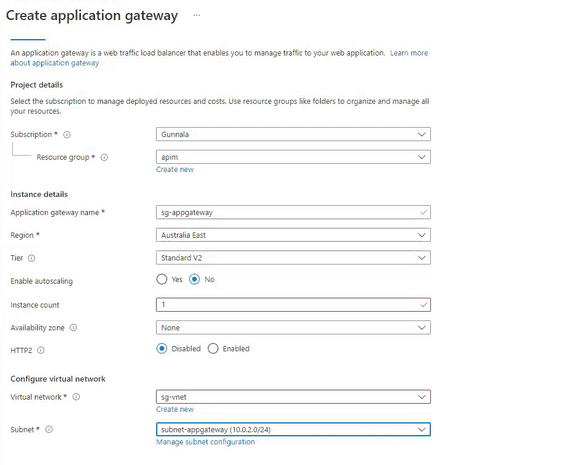570x465 pixels.
Task: Expand the Region dropdown showing Australia East
Action: tap(293, 235)
